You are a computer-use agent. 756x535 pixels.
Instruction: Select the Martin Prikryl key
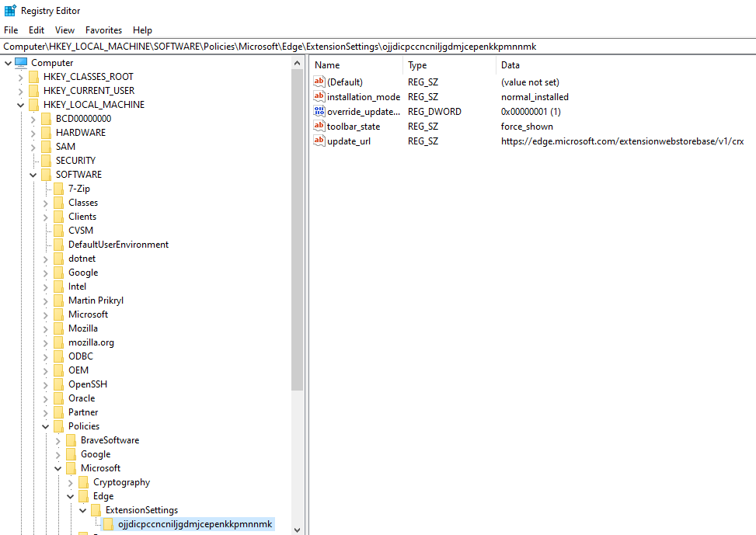[96, 301]
